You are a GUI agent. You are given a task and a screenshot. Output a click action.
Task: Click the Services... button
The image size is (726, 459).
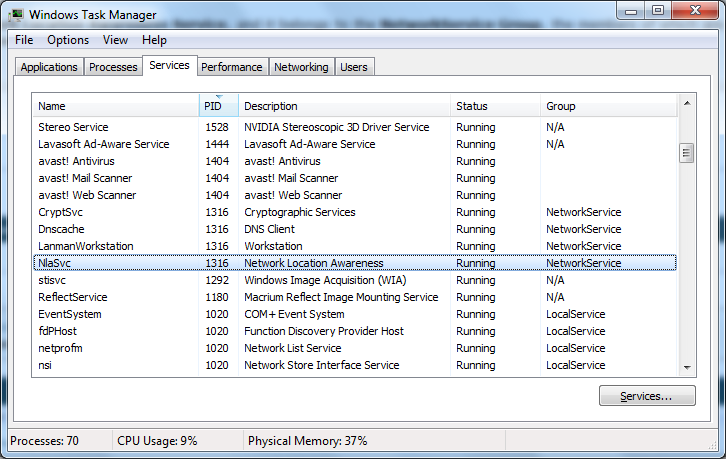[647, 396]
